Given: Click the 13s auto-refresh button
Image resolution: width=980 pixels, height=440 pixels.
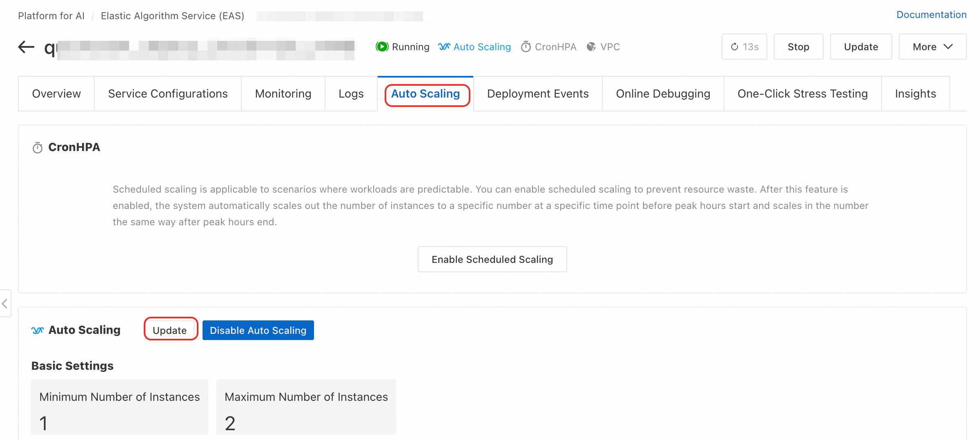Looking at the screenshot, I should (744, 47).
